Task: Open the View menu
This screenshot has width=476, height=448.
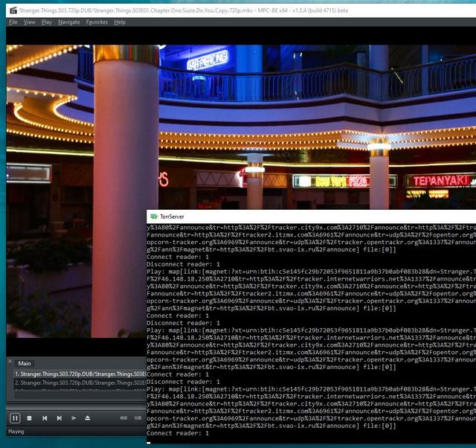Action: [x=30, y=22]
